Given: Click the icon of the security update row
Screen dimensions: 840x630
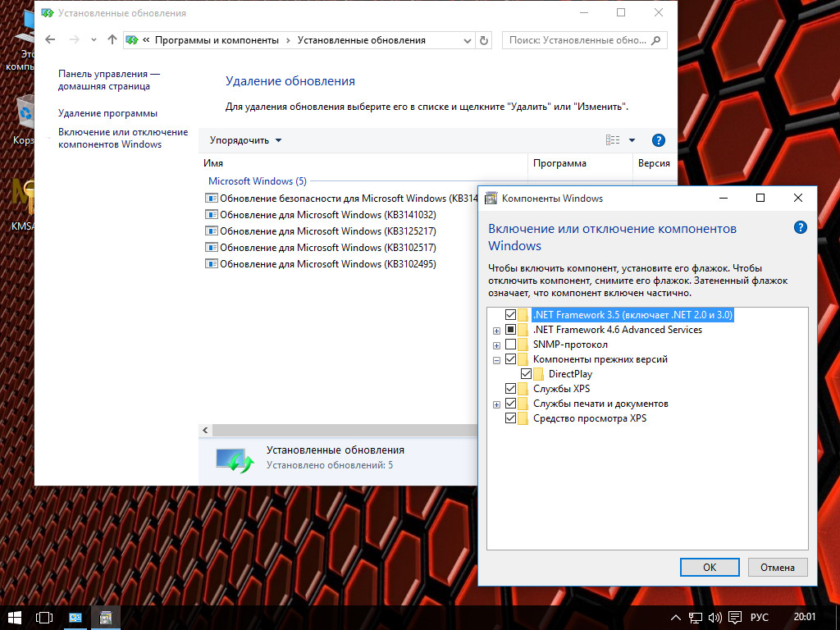Looking at the screenshot, I should click(212, 199).
